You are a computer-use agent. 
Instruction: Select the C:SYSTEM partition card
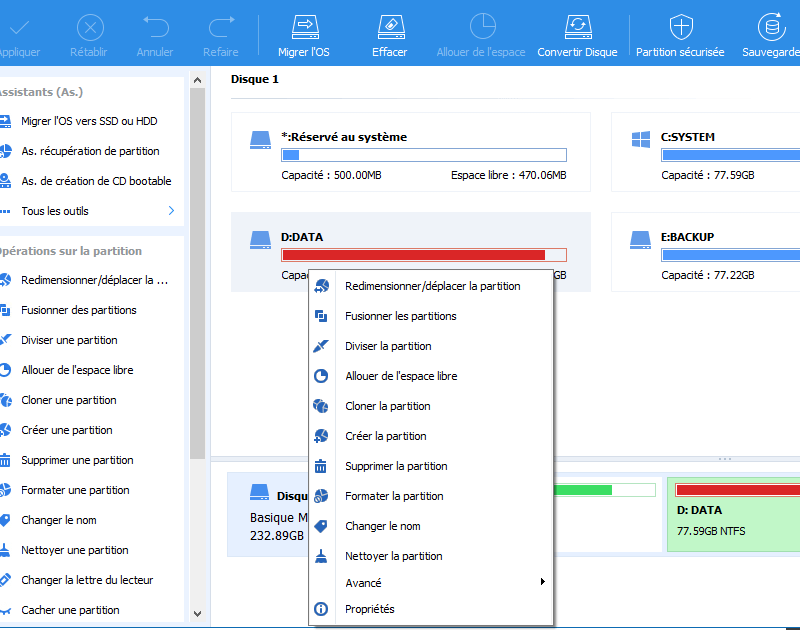(706, 152)
